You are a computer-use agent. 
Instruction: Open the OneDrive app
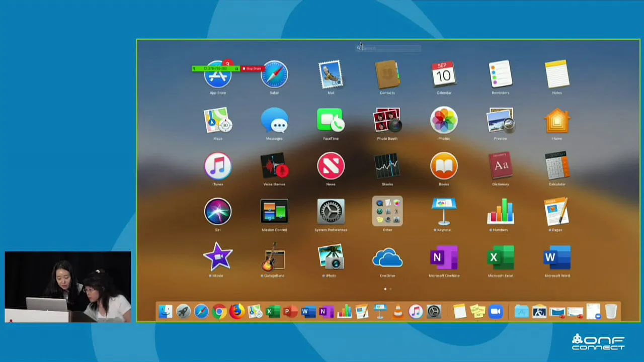point(387,258)
